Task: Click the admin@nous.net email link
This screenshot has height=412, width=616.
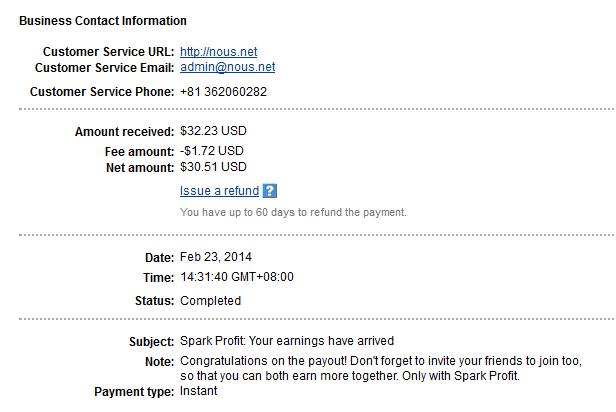Action: [x=227, y=67]
